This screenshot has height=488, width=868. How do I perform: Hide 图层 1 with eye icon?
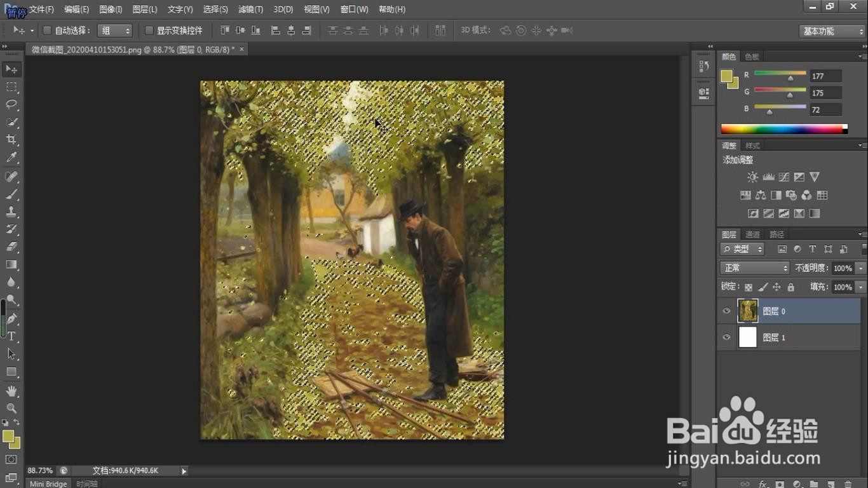[727, 337]
